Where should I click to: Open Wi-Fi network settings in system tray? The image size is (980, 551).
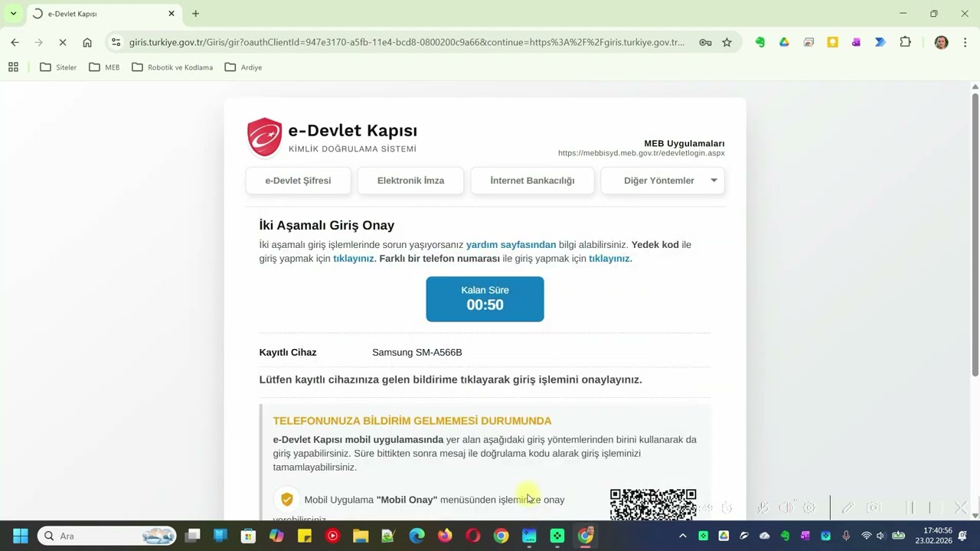(866, 536)
